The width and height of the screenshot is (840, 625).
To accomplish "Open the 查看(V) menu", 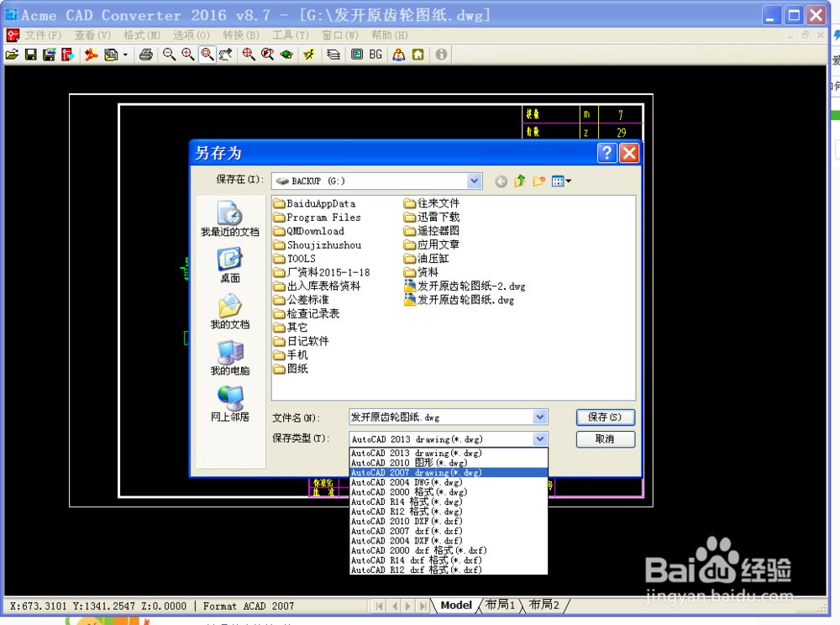I will pyautogui.click(x=92, y=35).
